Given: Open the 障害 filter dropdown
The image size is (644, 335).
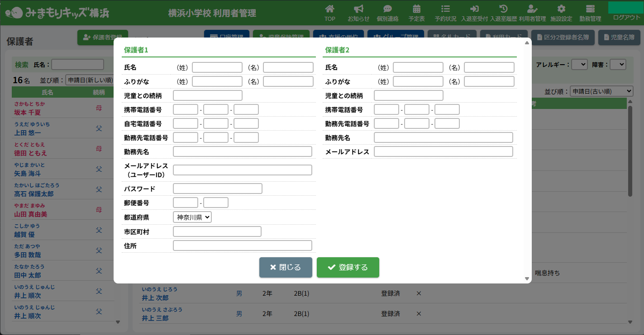Looking at the screenshot, I should tap(617, 65).
